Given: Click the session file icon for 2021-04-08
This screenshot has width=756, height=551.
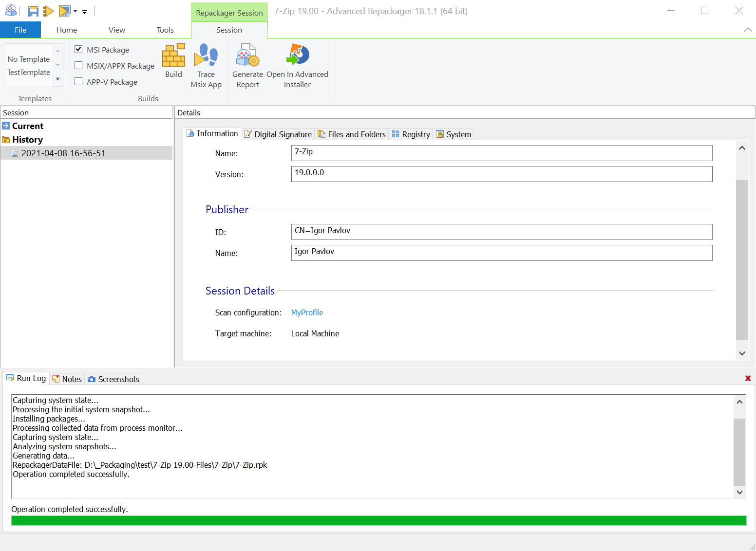Looking at the screenshot, I should tap(15, 153).
